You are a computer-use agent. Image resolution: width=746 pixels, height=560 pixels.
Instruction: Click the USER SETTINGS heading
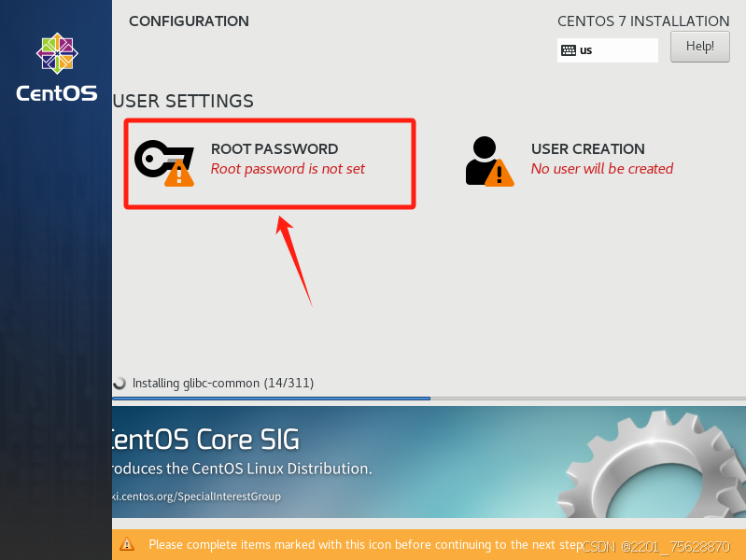(183, 102)
